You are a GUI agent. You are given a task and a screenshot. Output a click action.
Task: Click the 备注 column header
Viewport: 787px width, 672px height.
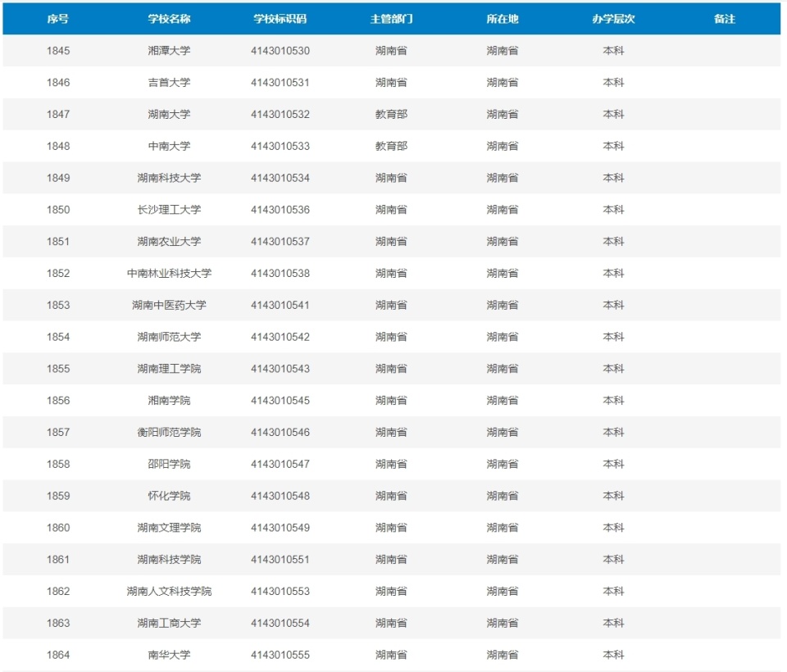[724, 19]
